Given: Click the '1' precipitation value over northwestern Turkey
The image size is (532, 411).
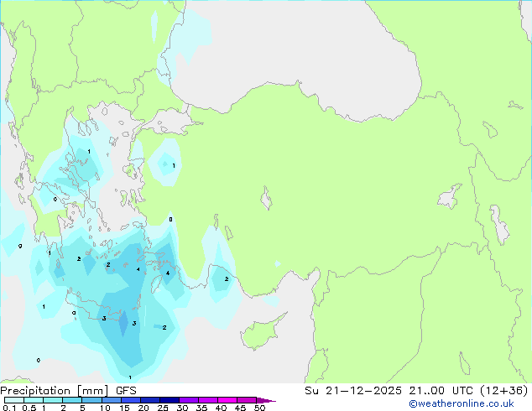Looking at the screenshot, I should [174, 166].
